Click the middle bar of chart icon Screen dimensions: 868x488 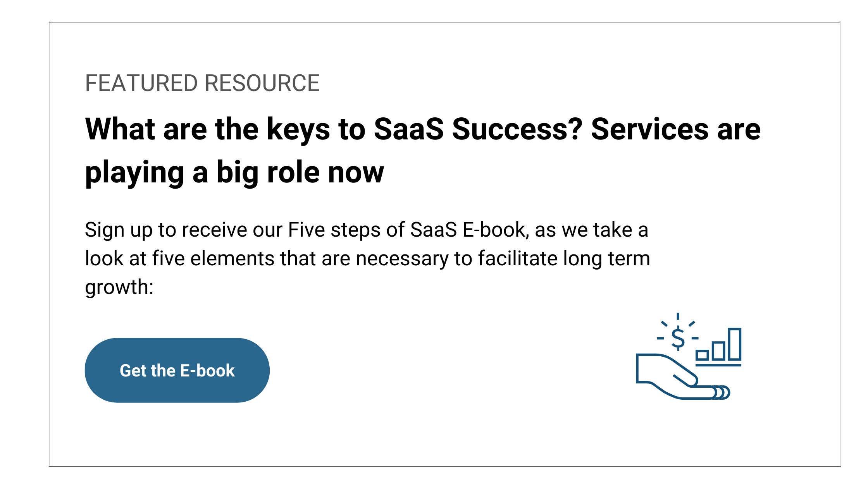(718, 351)
